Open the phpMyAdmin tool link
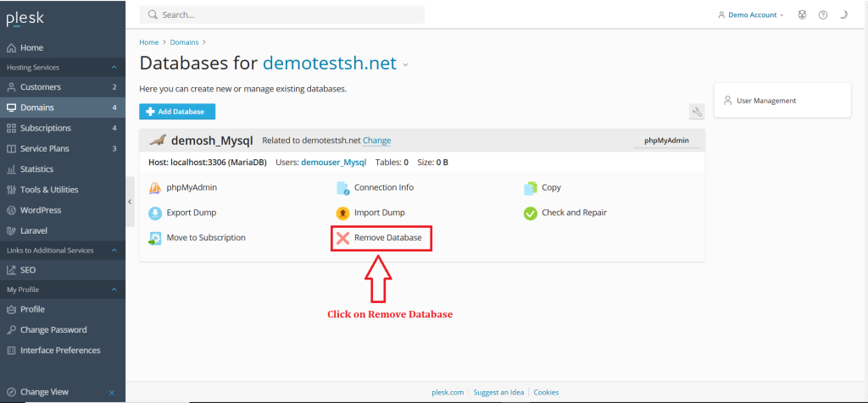The height and width of the screenshot is (403, 868). click(192, 187)
